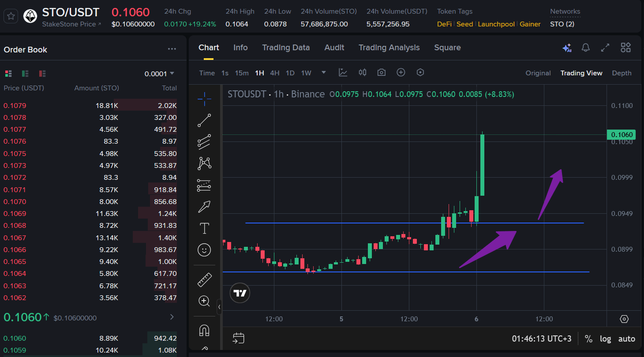The width and height of the screenshot is (644, 357).
Task: Click the plus circle icon in chart toolbar
Action: tap(401, 72)
